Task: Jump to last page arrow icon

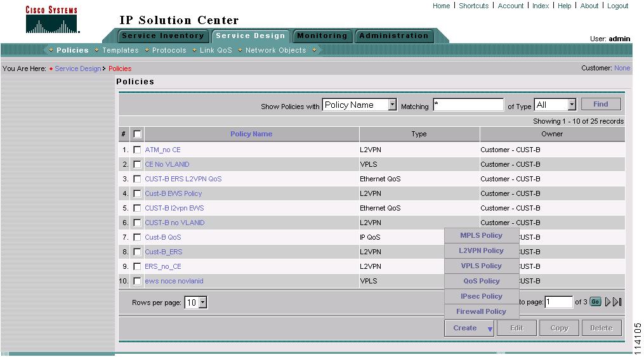Action: [617, 302]
